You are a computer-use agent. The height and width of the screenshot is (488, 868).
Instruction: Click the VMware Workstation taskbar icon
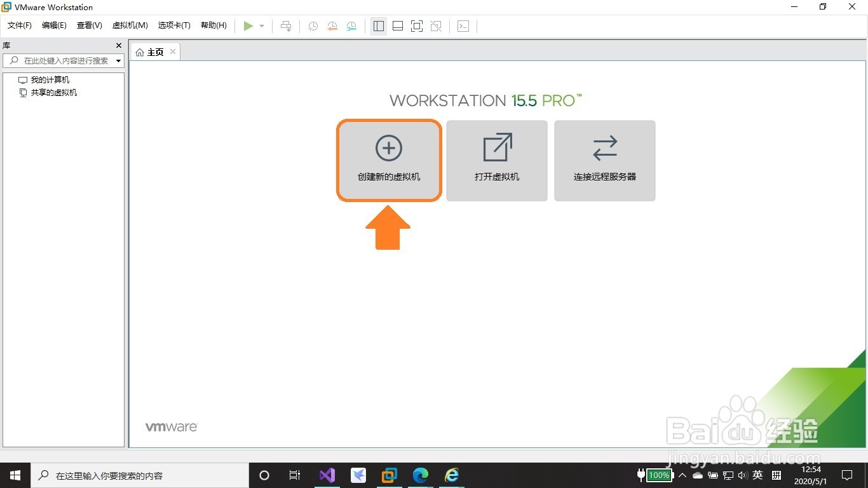click(389, 475)
